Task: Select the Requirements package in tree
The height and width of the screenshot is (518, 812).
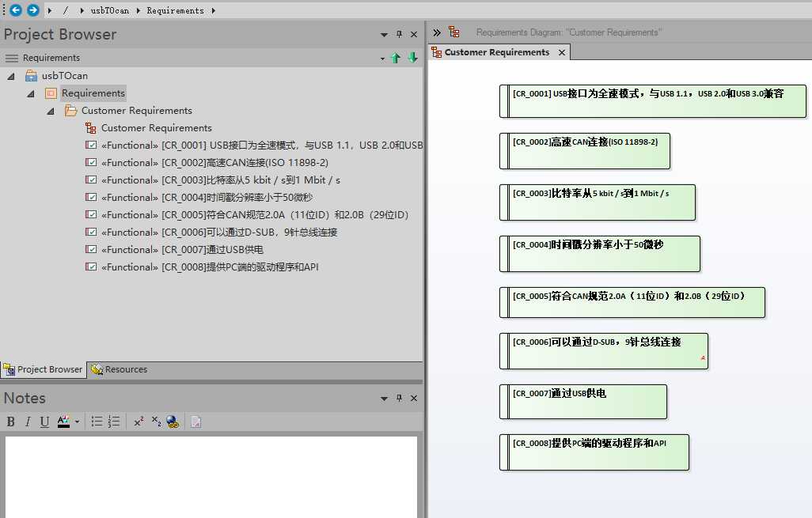Action: click(93, 93)
